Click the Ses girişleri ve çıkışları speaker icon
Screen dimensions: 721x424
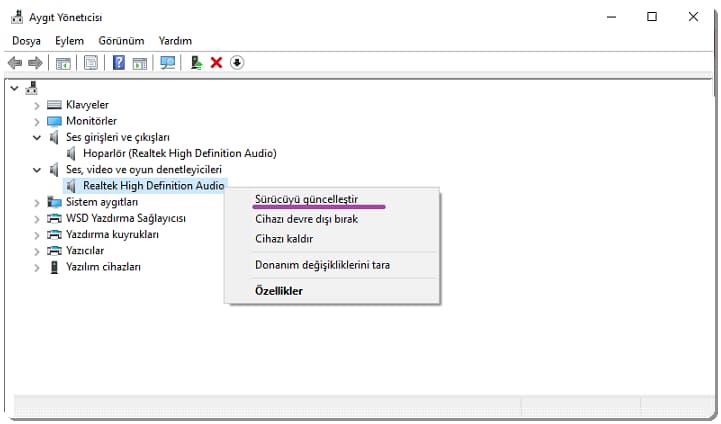54,138
